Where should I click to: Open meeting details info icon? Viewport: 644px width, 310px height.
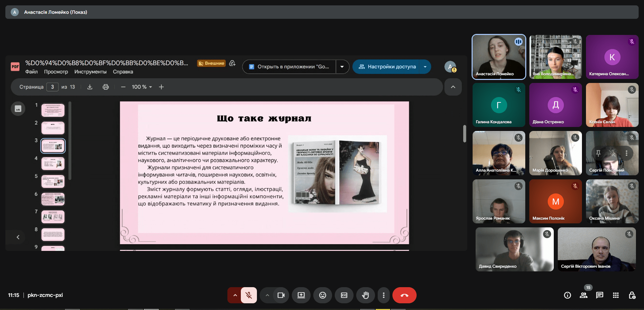pyautogui.click(x=568, y=295)
